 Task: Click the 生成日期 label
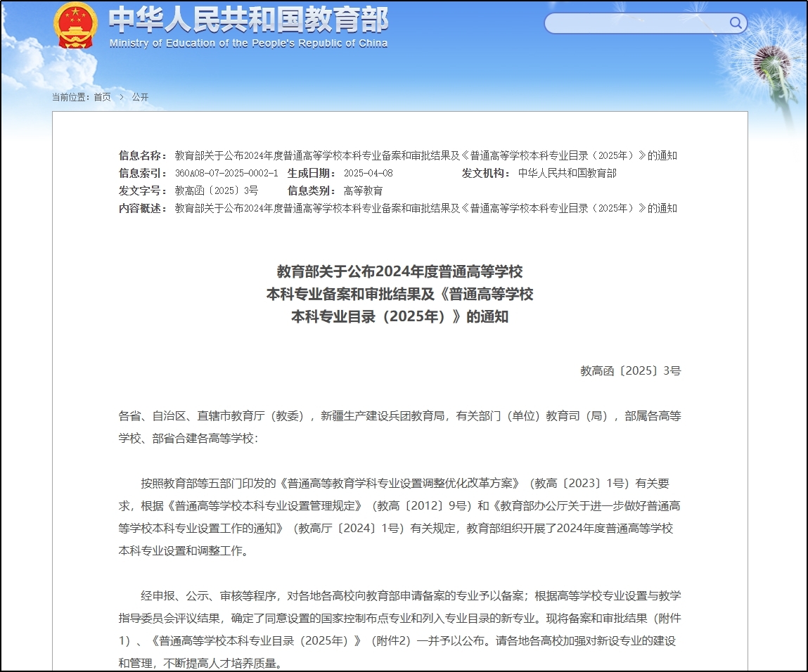pyautogui.click(x=312, y=173)
